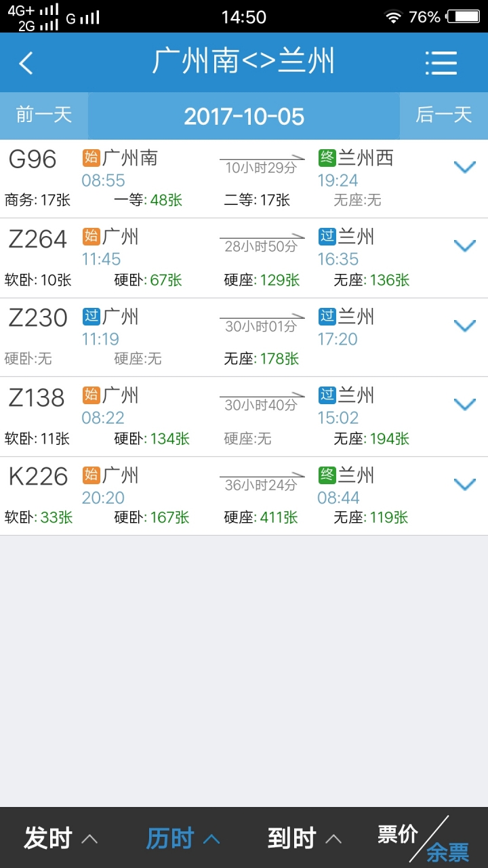Tap the orange 始 icon on G96
This screenshot has width=488, height=868.
[x=91, y=158]
